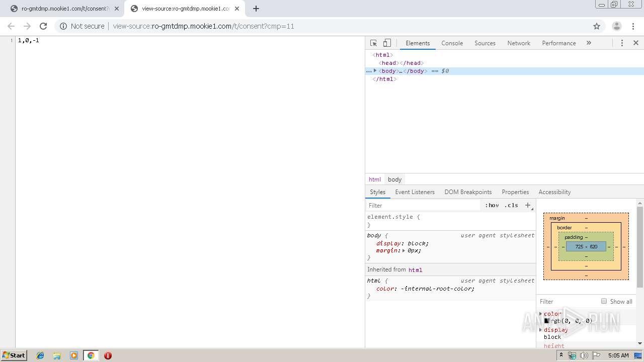Go forward in browser history
Image resolution: width=644 pixels, height=362 pixels.
(27, 26)
